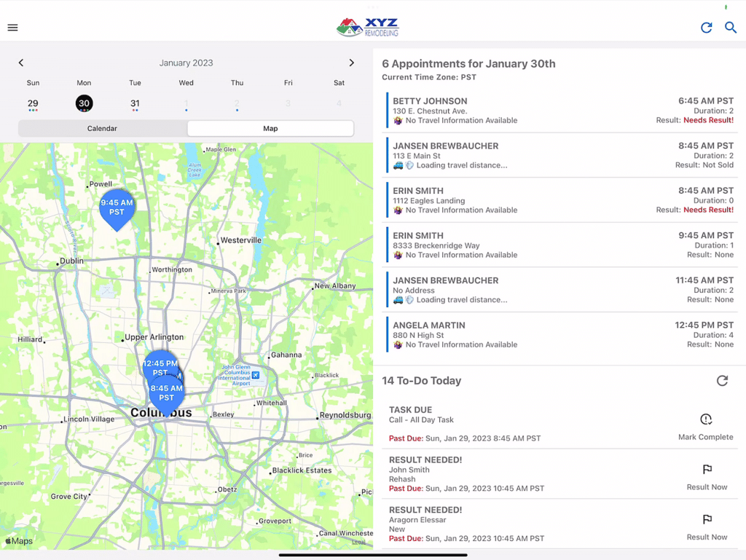The image size is (746, 560).
Task: Click Result Now for John Smith
Action: (x=707, y=486)
